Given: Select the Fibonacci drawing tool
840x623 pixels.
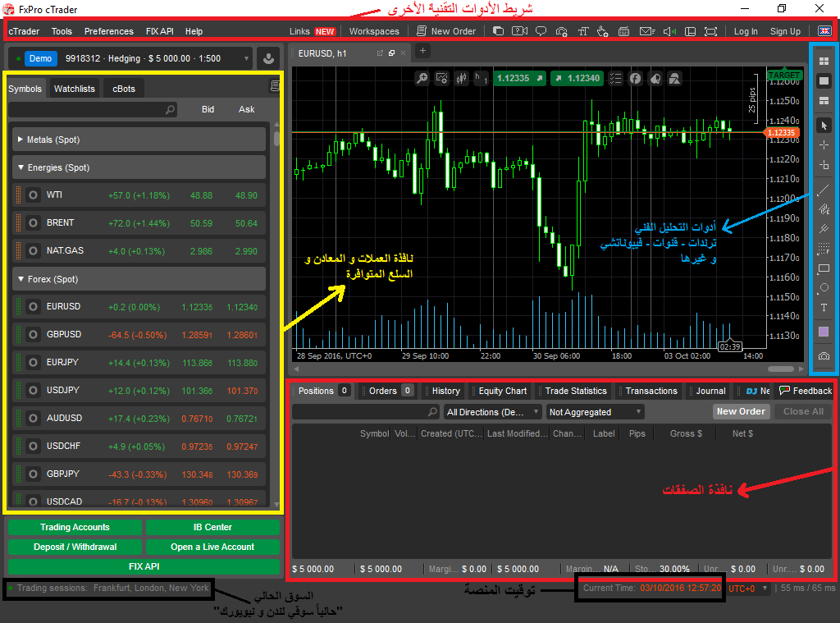Looking at the screenshot, I should coord(824,248).
